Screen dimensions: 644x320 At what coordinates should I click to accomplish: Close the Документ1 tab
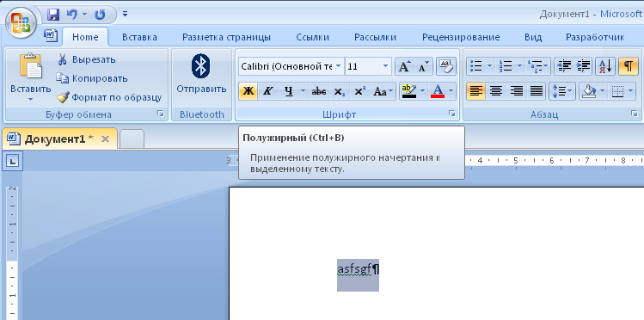point(105,138)
